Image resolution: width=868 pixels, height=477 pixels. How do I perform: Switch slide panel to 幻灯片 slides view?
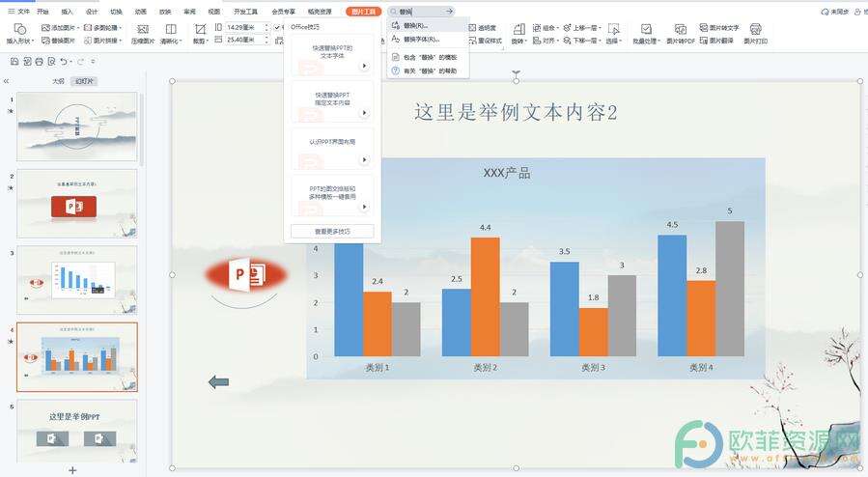tap(84, 81)
